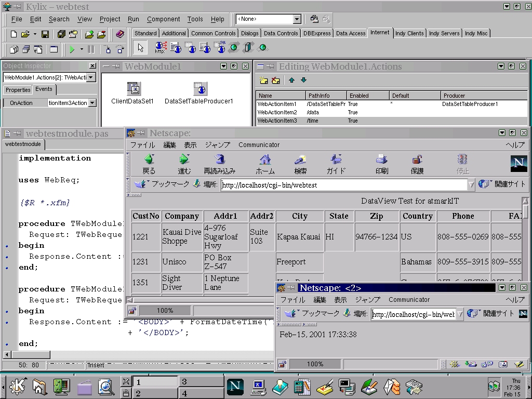Image resolution: width=532 pixels, height=399 pixels.
Task: Select the WebActionItem3 row
Action: pos(392,121)
